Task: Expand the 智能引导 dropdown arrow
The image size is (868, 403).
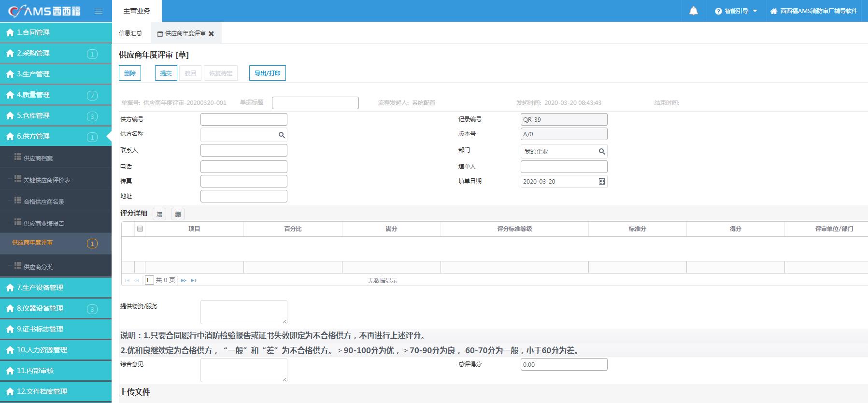Action: click(755, 11)
